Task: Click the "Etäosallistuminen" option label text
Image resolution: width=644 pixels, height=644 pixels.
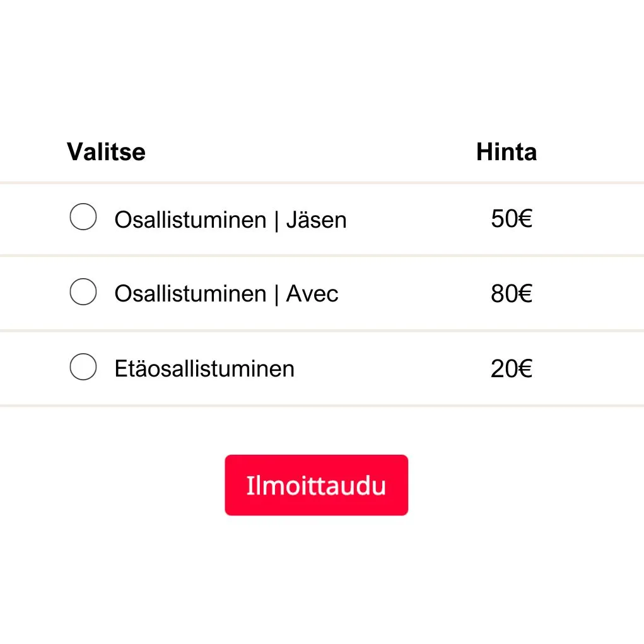Action: coord(204,369)
